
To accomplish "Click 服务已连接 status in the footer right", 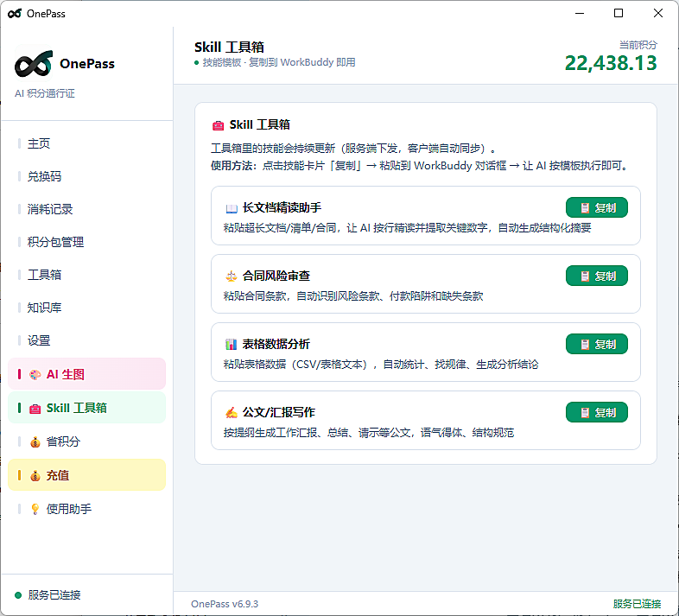I will pos(637,604).
